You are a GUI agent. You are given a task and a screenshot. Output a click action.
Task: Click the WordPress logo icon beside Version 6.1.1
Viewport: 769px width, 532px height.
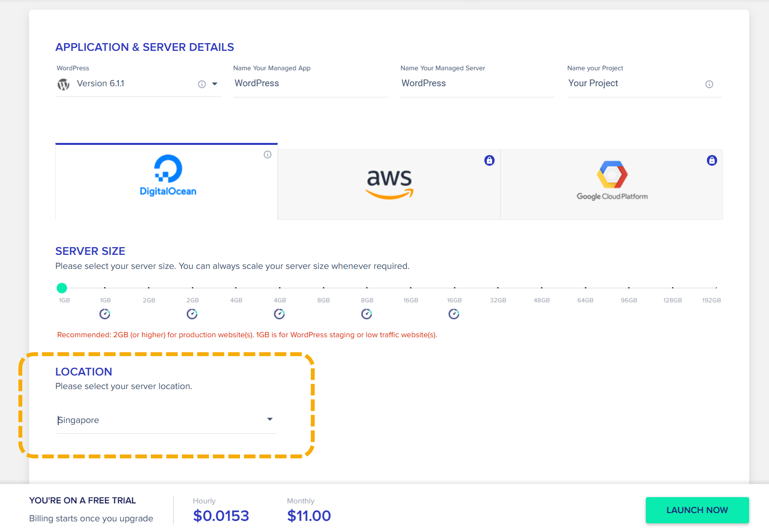click(x=64, y=84)
